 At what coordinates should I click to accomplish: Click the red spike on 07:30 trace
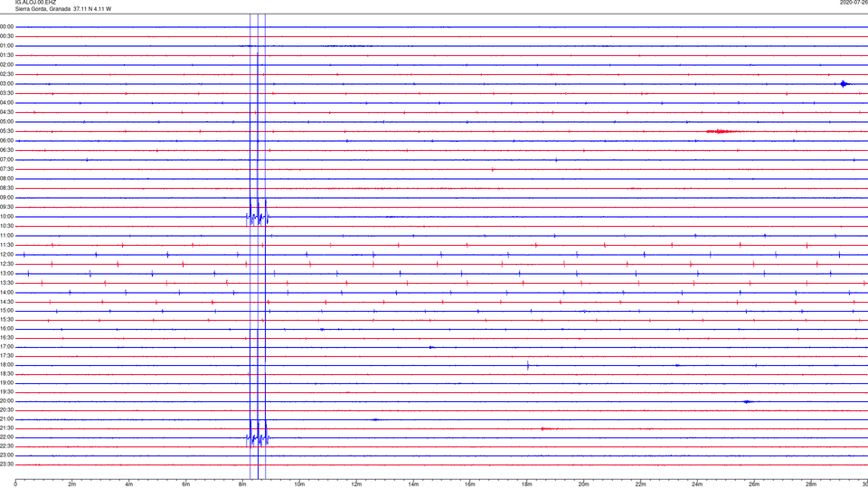(493, 169)
